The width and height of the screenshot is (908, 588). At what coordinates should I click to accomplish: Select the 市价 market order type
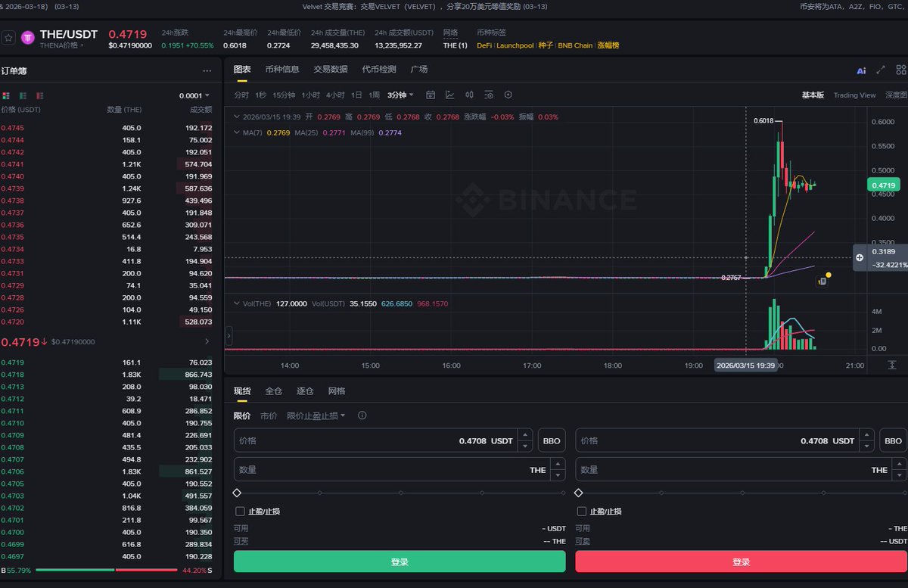[x=269, y=415]
